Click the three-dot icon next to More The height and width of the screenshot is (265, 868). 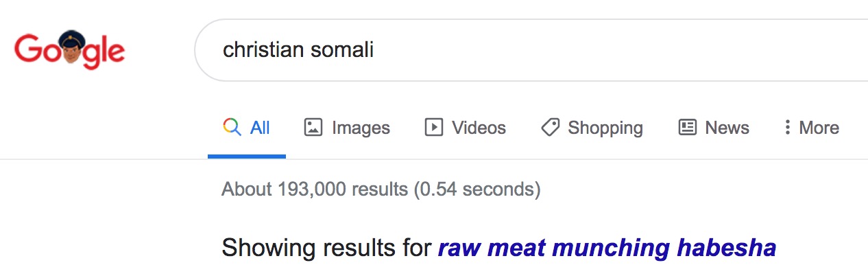pyautogui.click(x=787, y=127)
